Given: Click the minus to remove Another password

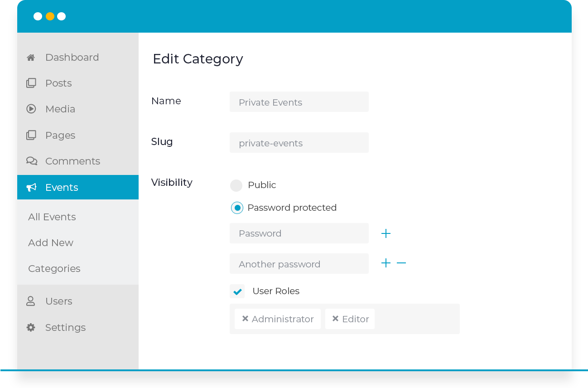Looking at the screenshot, I should point(401,263).
